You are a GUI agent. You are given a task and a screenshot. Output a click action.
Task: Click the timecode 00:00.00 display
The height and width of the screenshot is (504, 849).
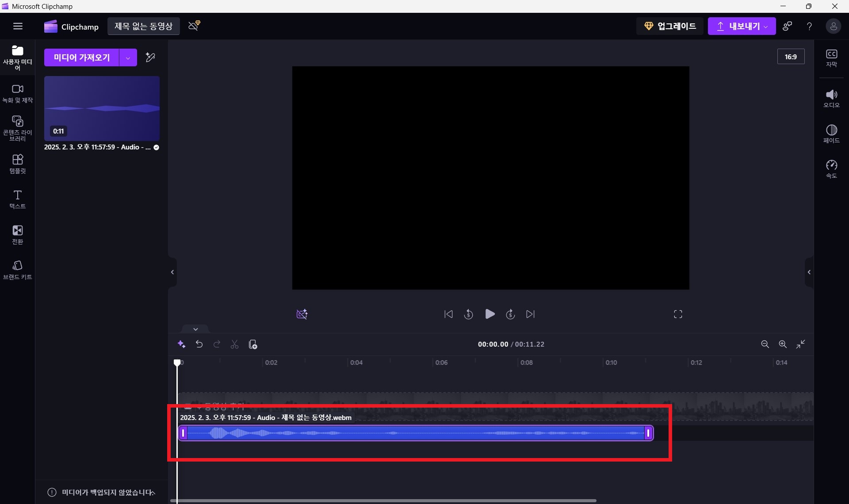493,344
